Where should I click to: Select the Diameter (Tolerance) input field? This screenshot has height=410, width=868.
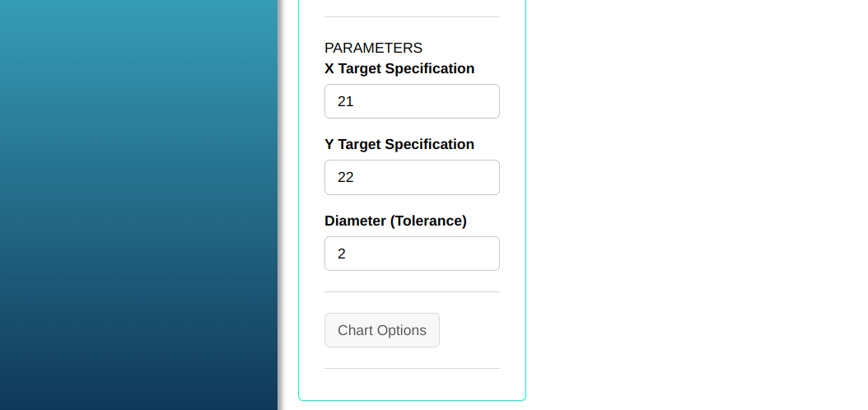(412, 254)
